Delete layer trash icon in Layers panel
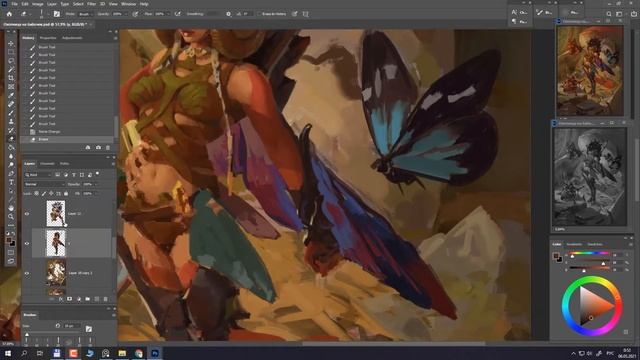 tap(106, 299)
